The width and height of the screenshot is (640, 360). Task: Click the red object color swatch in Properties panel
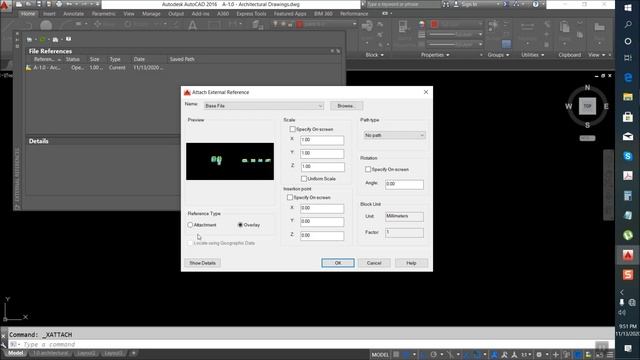[x=434, y=24]
